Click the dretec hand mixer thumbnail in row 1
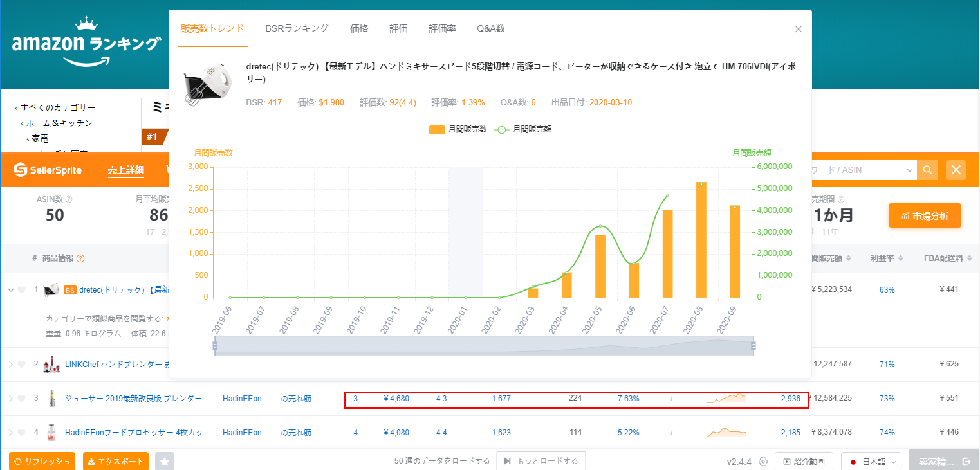The height and width of the screenshot is (470, 980). tap(51, 290)
